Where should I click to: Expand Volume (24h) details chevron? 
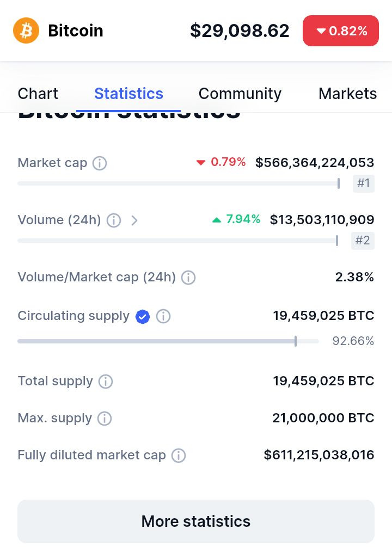[134, 220]
